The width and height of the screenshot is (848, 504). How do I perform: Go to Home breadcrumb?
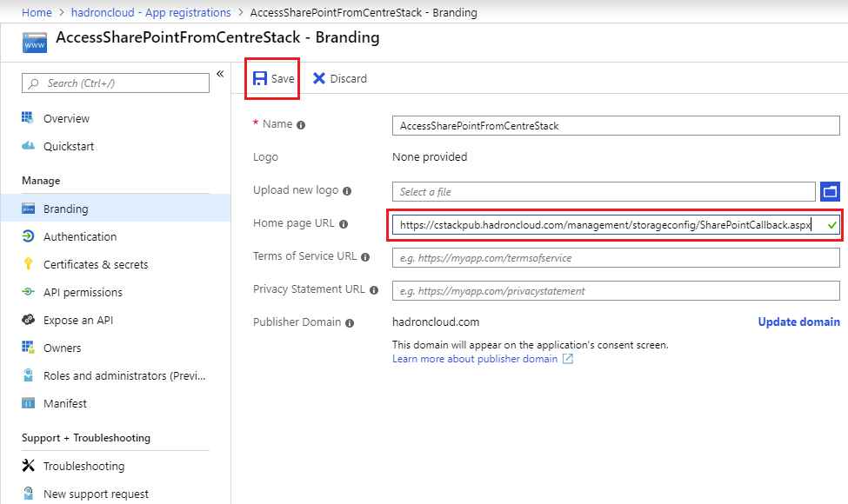(x=37, y=12)
